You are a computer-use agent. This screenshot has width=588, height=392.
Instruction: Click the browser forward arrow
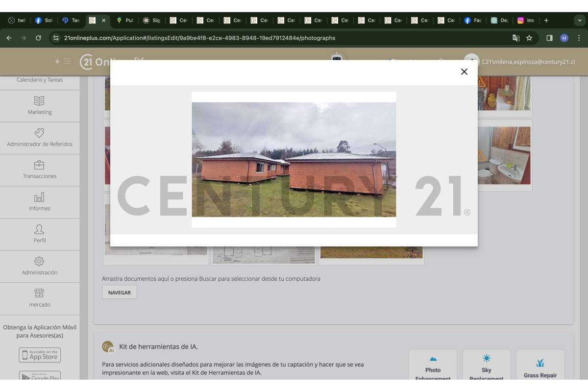(x=24, y=38)
